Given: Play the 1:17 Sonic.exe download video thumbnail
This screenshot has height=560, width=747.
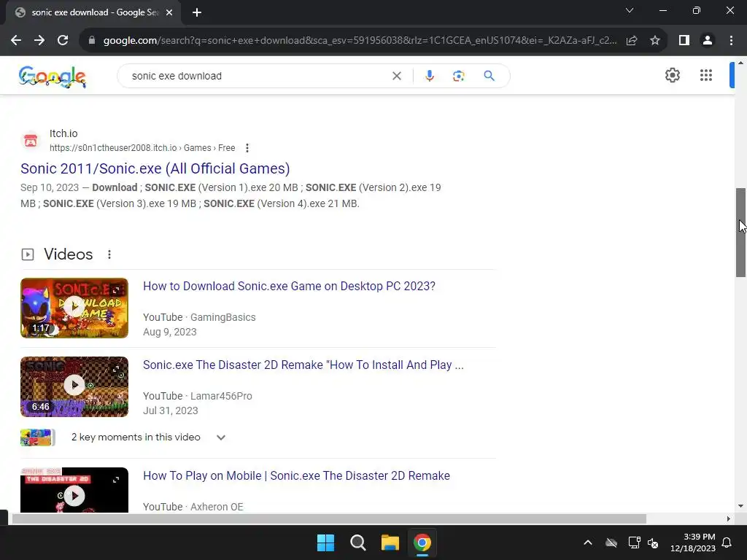Looking at the screenshot, I should click(x=74, y=308).
